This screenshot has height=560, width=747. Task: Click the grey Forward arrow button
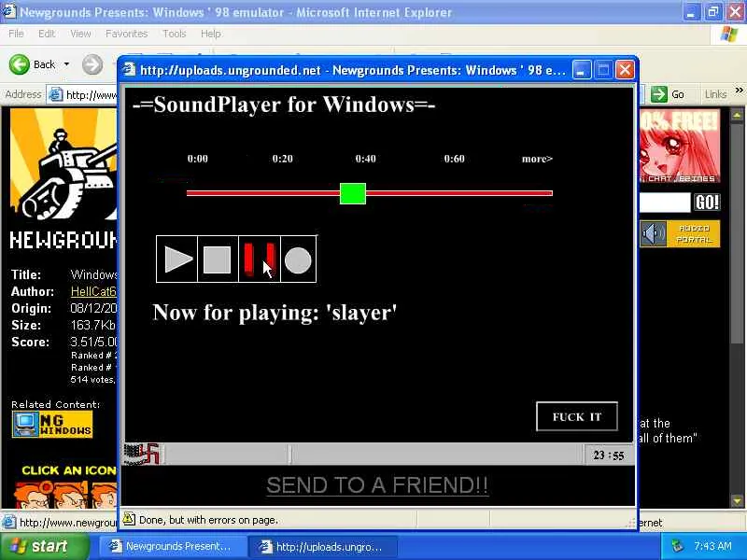click(92, 64)
